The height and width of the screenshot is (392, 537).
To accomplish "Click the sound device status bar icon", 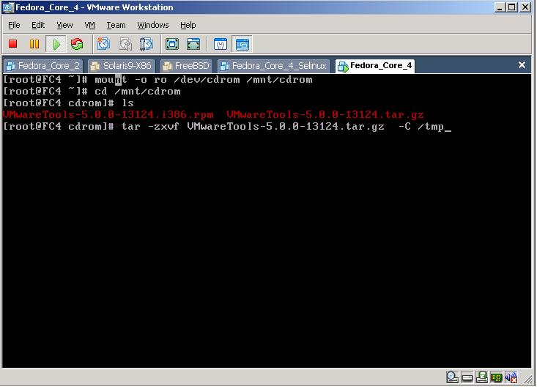I will tap(511, 377).
